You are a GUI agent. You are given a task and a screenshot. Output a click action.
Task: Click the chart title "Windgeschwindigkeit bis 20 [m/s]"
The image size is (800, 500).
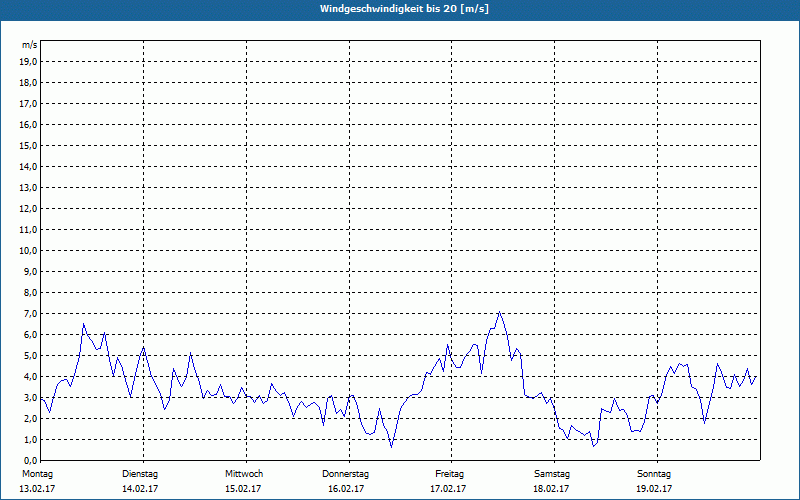404,9
